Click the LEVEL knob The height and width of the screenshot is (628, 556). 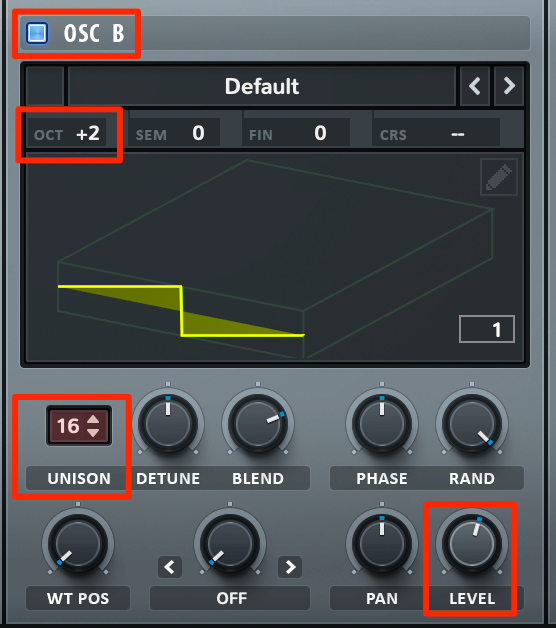click(472, 544)
